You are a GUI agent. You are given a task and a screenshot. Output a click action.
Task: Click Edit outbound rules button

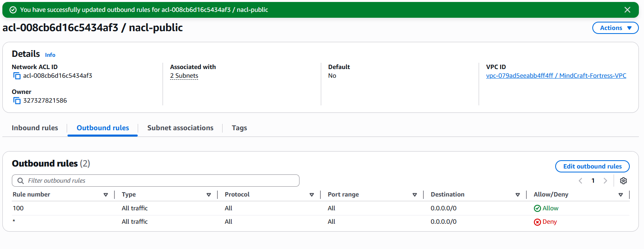pyautogui.click(x=592, y=167)
